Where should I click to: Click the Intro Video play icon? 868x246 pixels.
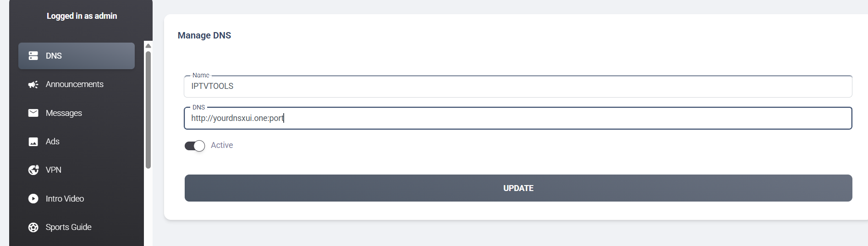point(33,198)
